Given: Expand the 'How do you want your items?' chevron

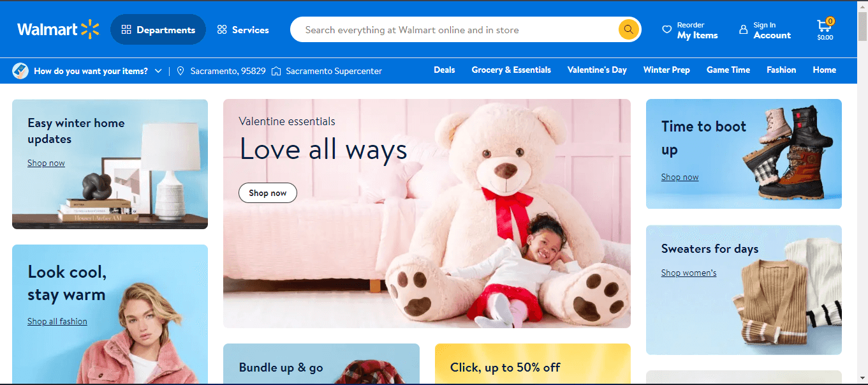Looking at the screenshot, I should click(x=158, y=71).
